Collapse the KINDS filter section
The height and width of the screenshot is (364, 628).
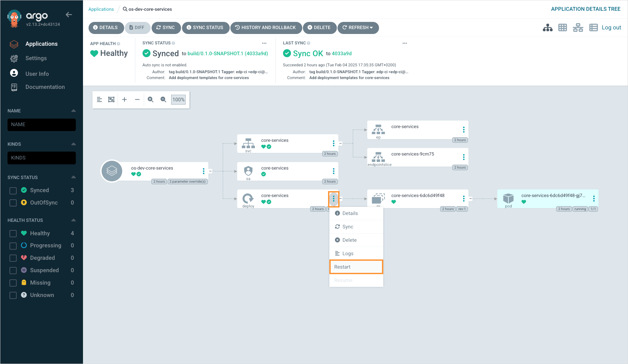pyautogui.click(x=74, y=144)
